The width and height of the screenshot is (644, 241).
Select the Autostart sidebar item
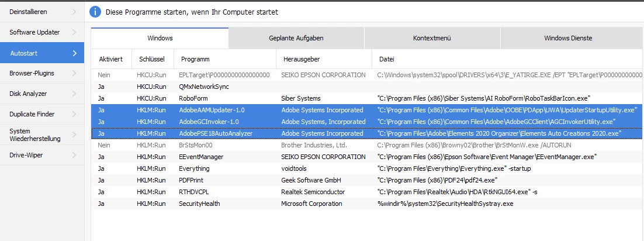click(42, 53)
